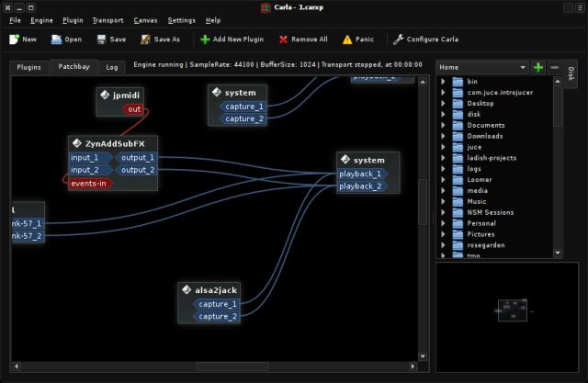This screenshot has width=588, height=383.
Task: Click the system playback node diamond icon
Action: (345, 160)
